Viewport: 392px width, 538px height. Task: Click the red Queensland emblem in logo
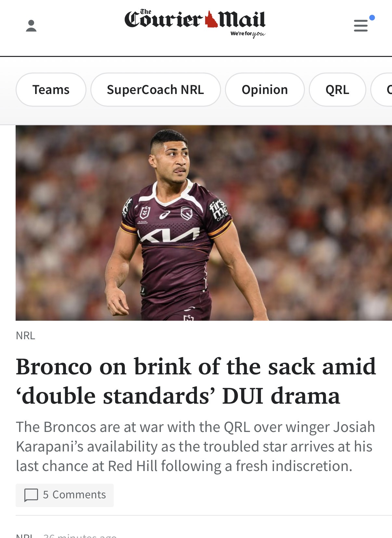pyautogui.click(x=211, y=20)
